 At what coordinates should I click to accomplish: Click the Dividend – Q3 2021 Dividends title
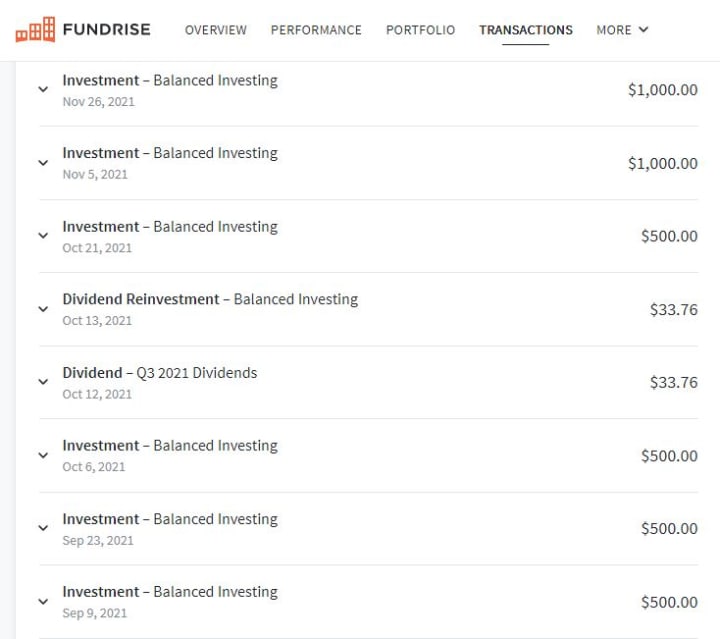pos(160,373)
